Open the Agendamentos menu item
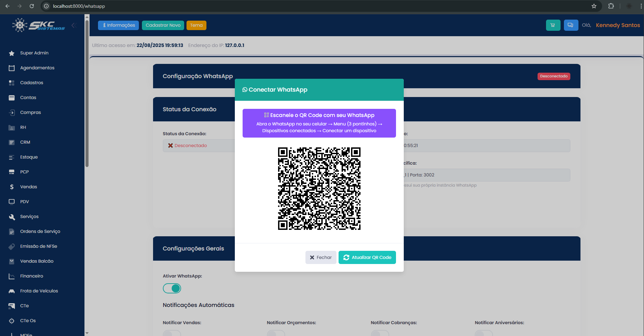 pos(37,68)
